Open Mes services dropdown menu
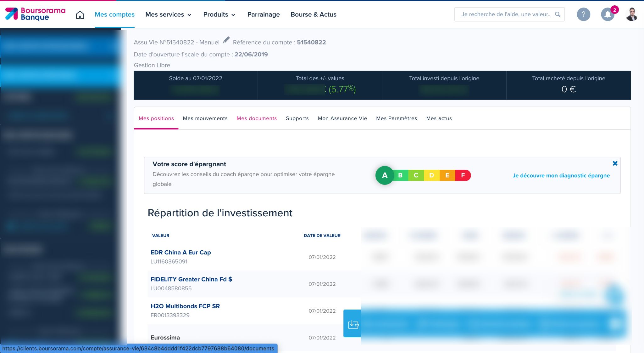This screenshot has width=644, height=353. (168, 14)
